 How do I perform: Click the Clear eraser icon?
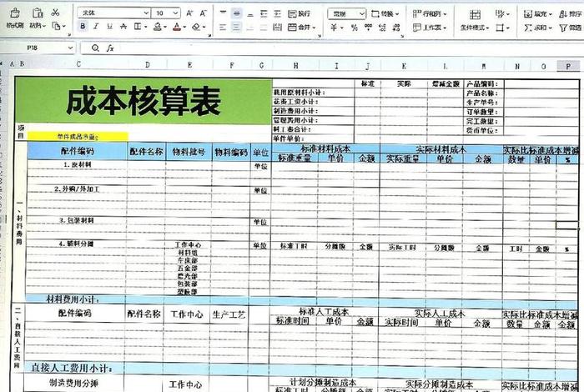point(196,27)
